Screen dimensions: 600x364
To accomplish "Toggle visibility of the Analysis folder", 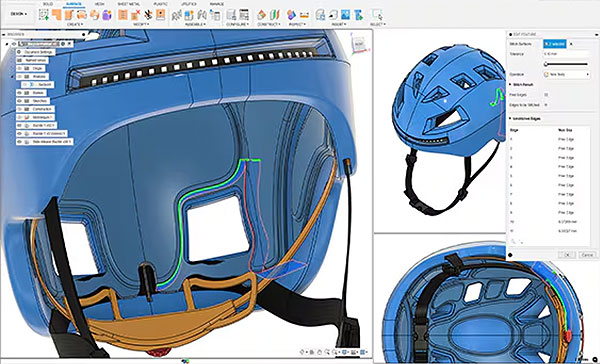I will pos(19,76).
